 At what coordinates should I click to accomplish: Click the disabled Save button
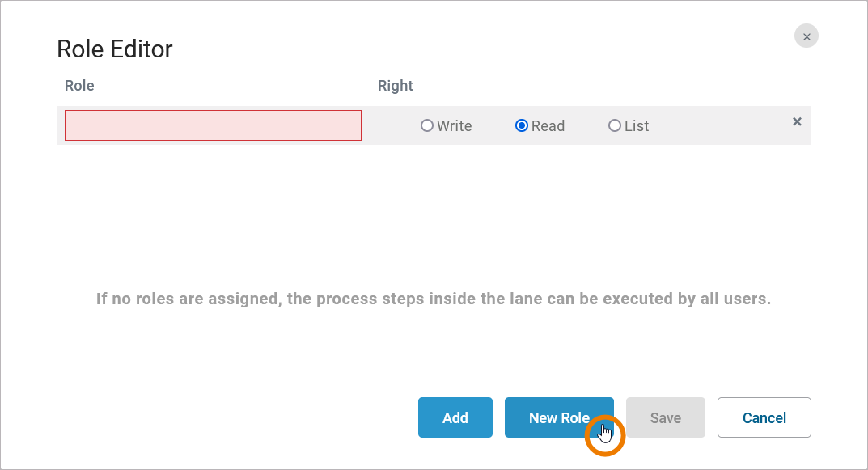click(x=666, y=417)
